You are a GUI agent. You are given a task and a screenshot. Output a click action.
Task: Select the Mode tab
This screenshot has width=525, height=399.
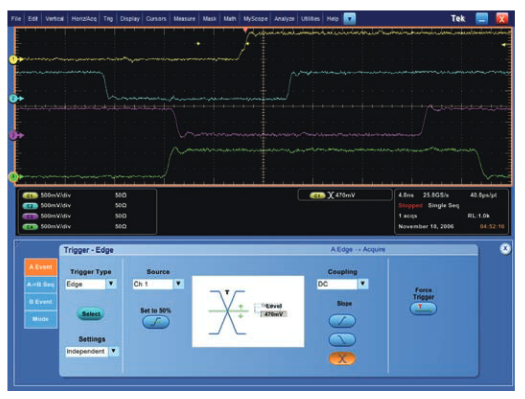coord(41,319)
